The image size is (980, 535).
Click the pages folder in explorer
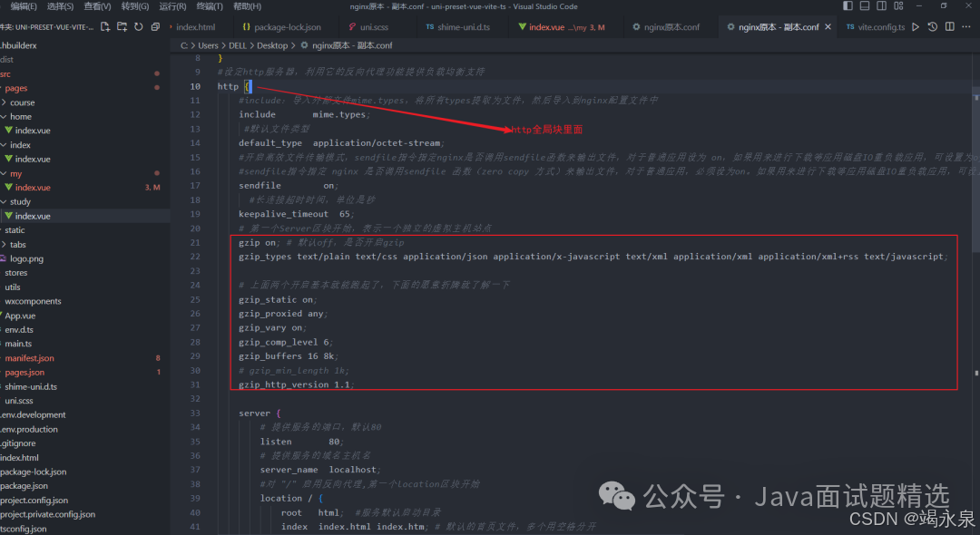pyautogui.click(x=15, y=88)
